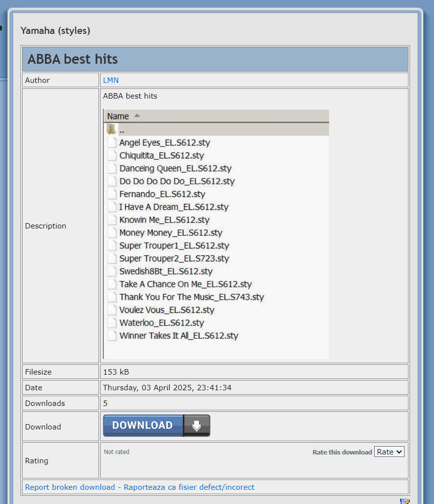Viewport: 434px width, 504px height.
Task: Click the Description row label
Action: point(46,226)
